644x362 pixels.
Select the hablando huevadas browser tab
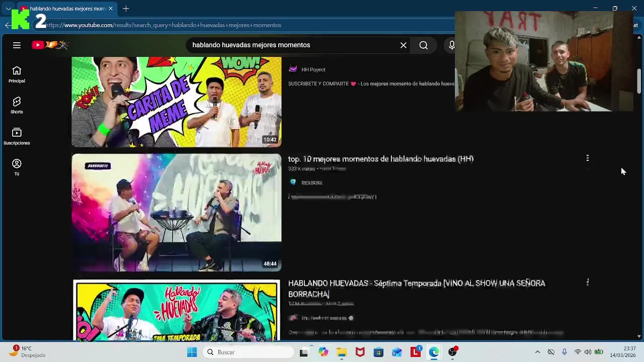click(x=66, y=9)
